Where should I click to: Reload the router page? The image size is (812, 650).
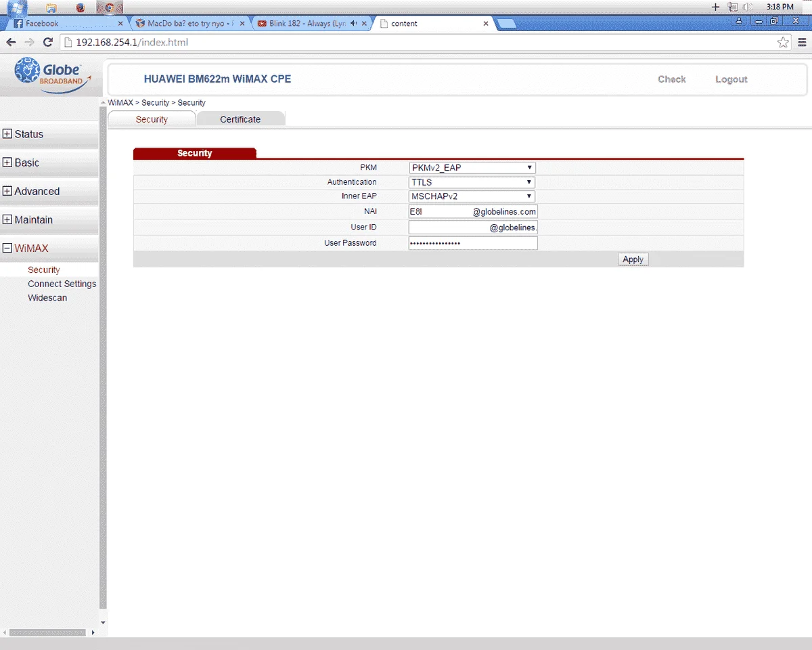tap(47, 42)
